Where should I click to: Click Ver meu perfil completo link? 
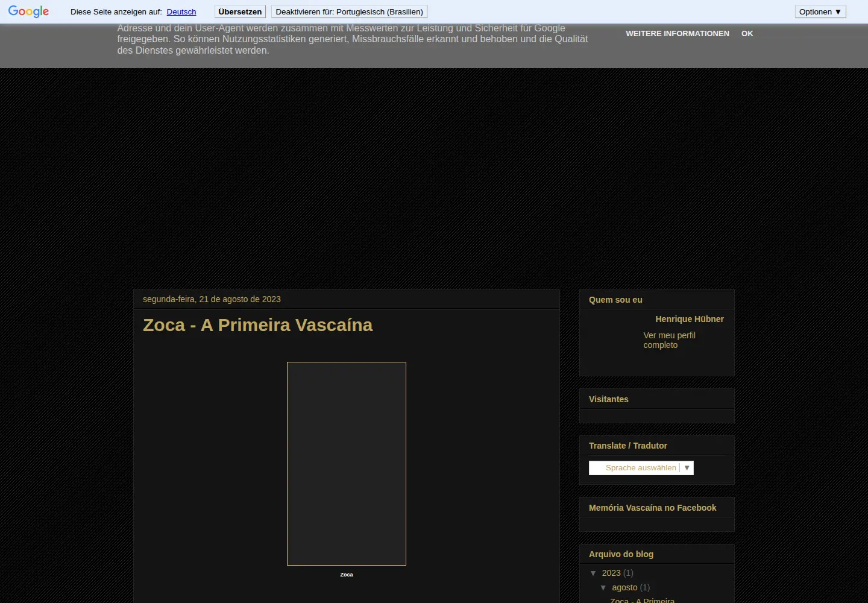669,340
